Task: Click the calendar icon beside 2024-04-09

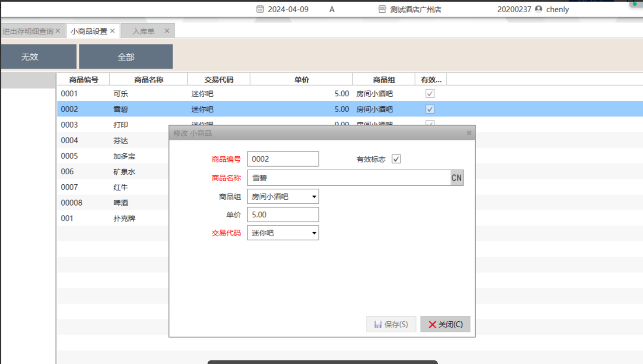Action: pos(260,9)
